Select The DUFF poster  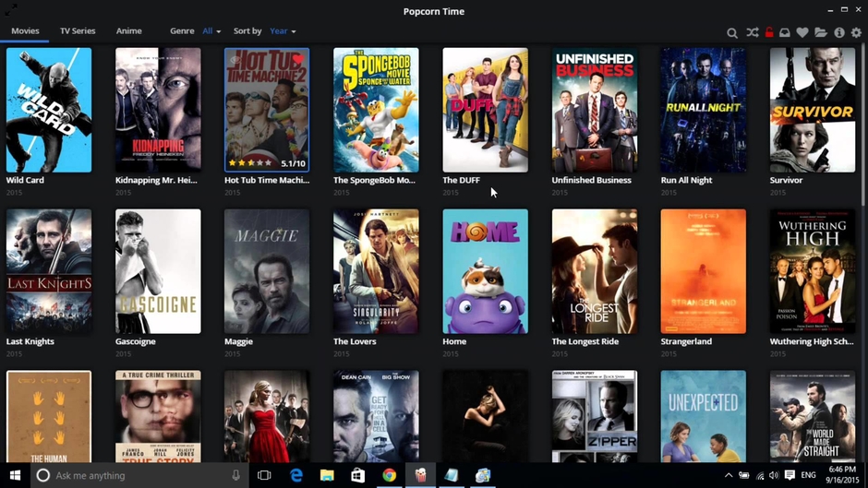click(485, 110)
